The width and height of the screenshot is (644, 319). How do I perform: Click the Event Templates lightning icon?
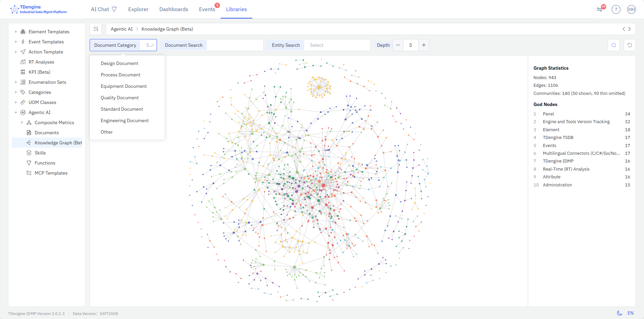pyautogui.click(x=23, y=42)
